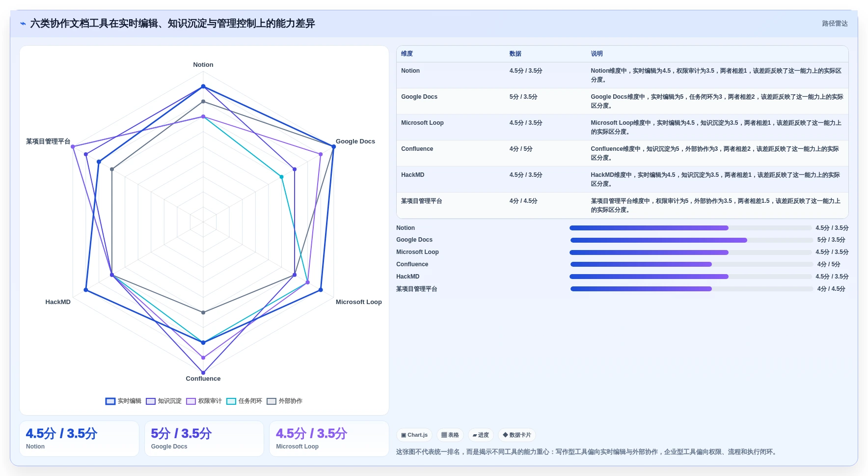This screenshot has height=476, width=868.
Task: Click the HackMD axis label on radar
Action: coord(58,302)
